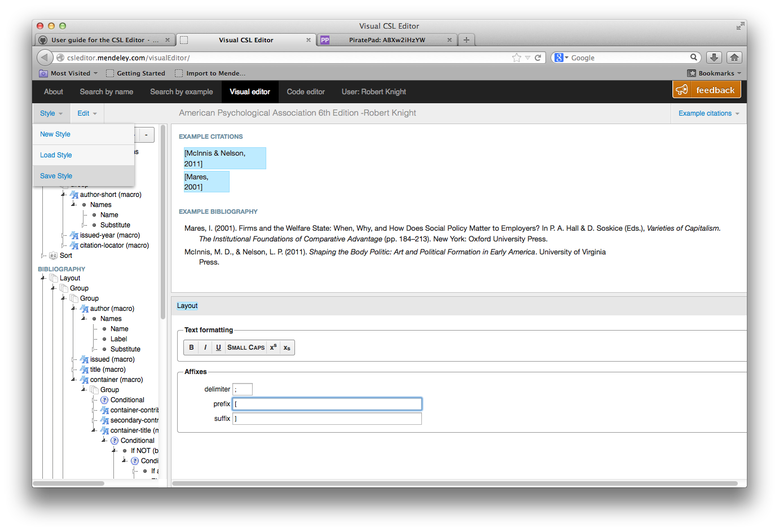
Task: Collapse author (macro) node
Action: (73, 309)
